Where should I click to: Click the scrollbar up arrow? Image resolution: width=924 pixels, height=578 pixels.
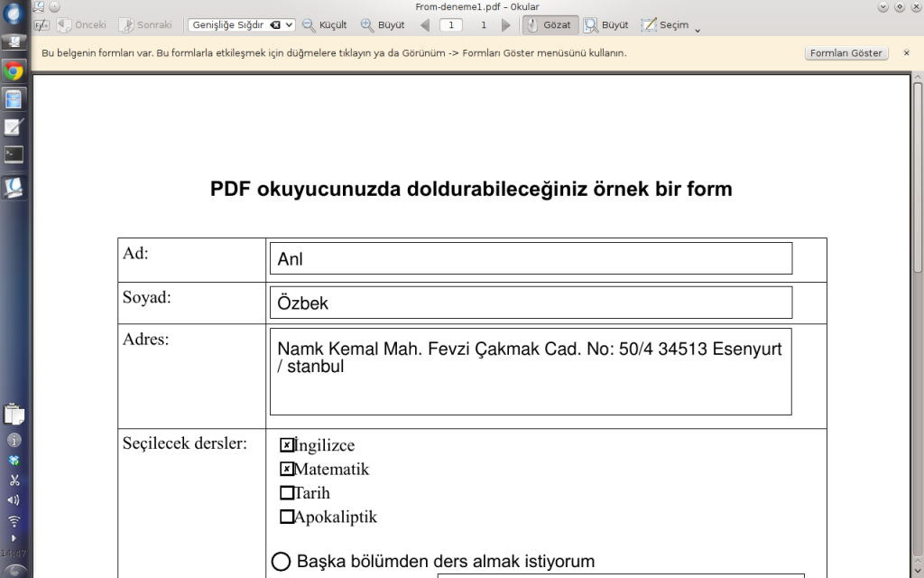918,77
